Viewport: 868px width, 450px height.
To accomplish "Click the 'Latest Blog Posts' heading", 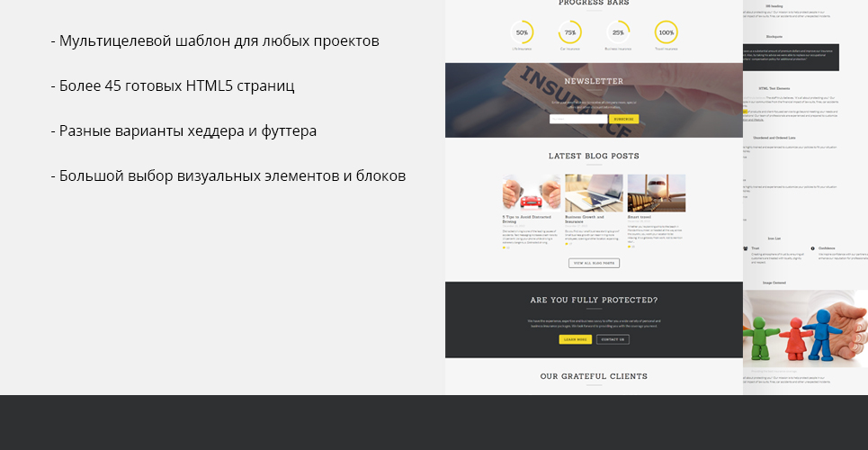I will tap(594, 157).
